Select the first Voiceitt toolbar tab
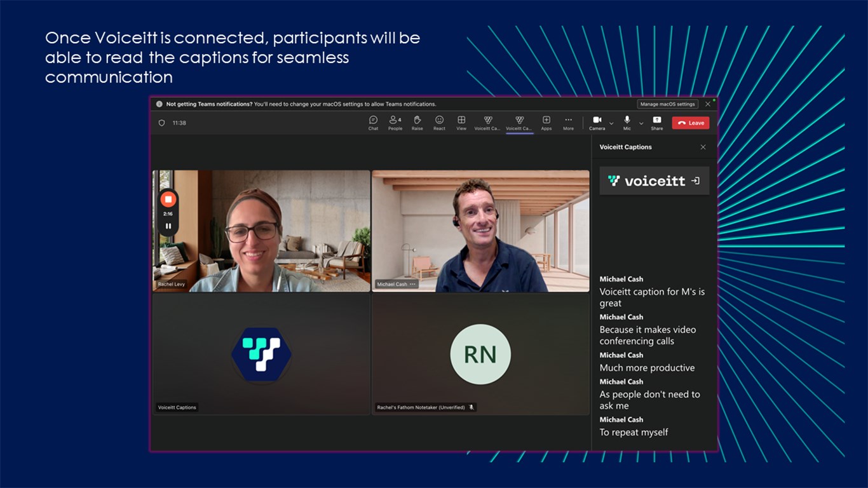This screenshot has width=868, height=488. point(487,123)
